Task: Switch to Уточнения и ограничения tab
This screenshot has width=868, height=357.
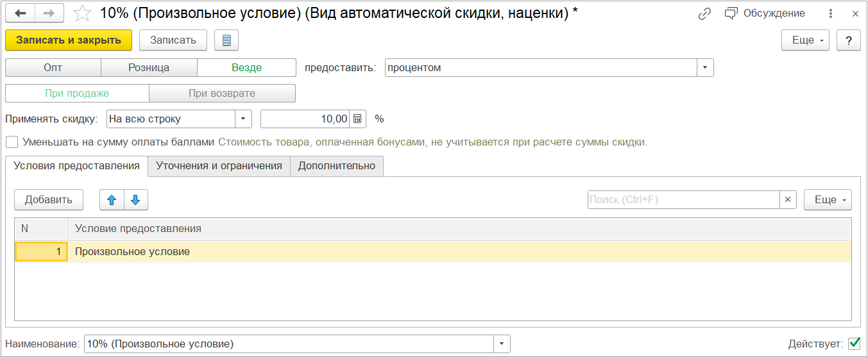Action: click(x=219, y=165)
